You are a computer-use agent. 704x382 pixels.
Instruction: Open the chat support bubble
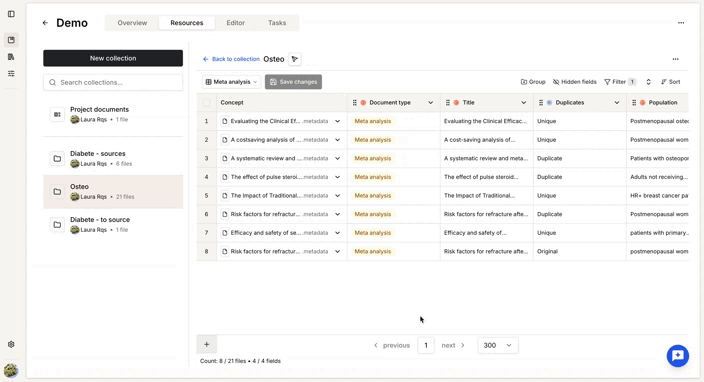[x=678, y=356]
